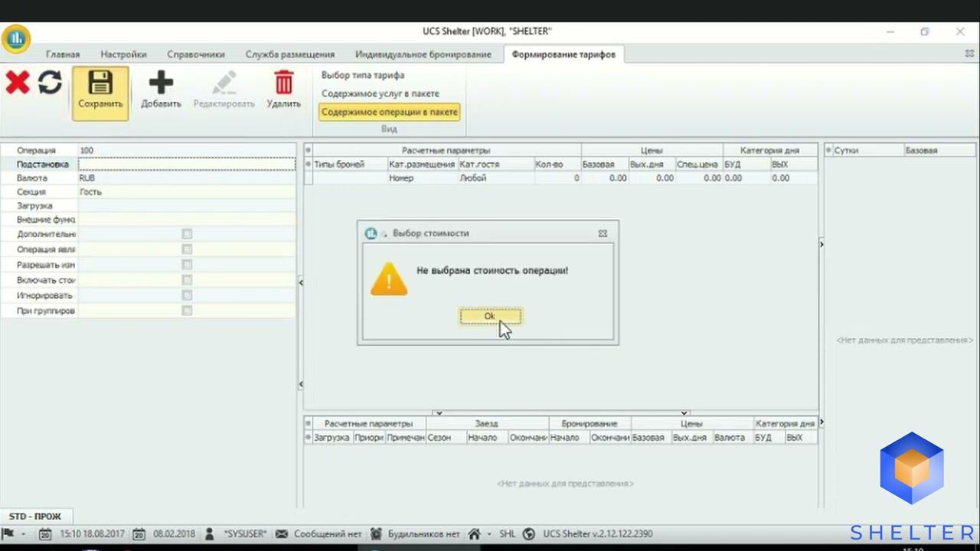Collapse left panel with upper splitter arrow

[301, 282]
